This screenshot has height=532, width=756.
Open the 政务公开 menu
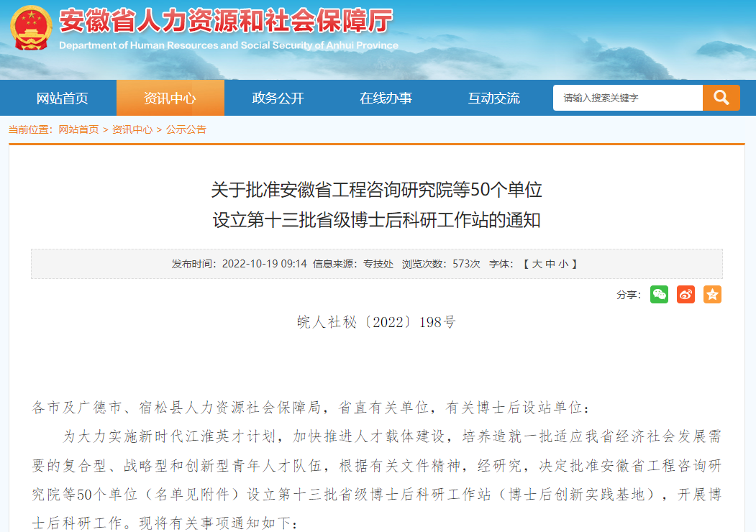pyautogui.click(x=278, y=98)
